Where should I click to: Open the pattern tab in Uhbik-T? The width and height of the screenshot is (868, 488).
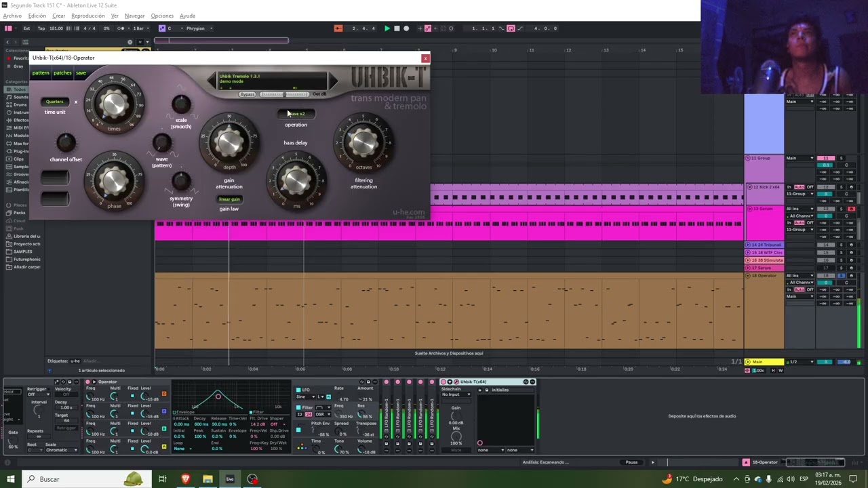pyautogui.click(x=41, y=73)
